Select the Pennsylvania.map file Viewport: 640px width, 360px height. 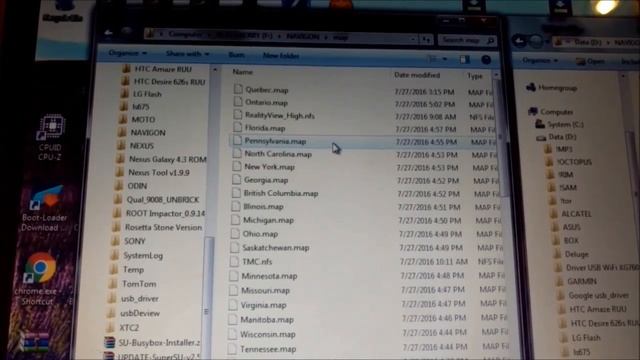click(275, 141)
